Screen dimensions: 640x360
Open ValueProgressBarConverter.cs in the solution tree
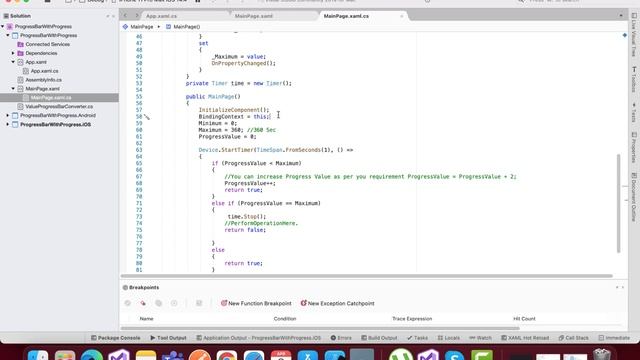(59, 107)
